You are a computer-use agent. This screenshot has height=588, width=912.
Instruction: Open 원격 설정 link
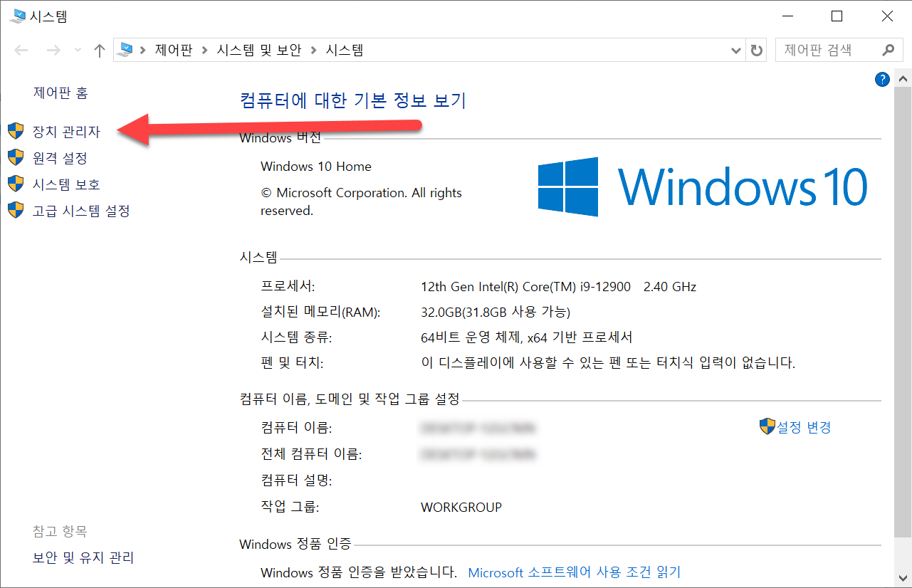[60, 158]
